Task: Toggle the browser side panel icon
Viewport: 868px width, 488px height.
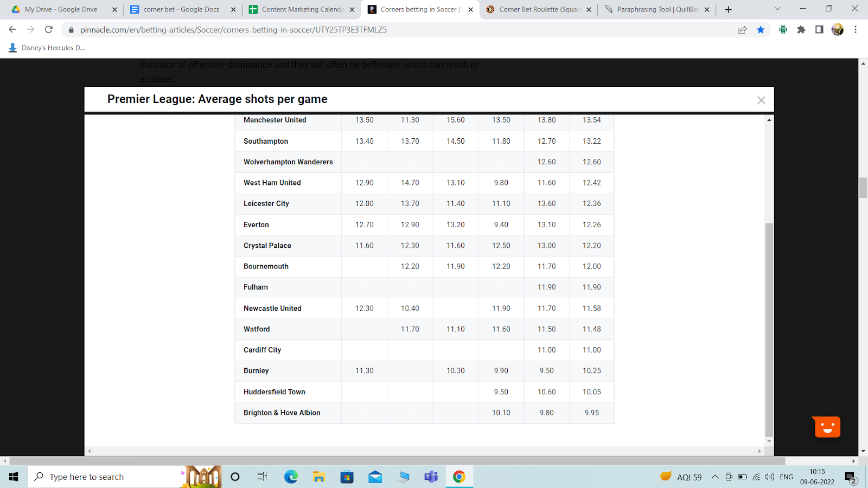Action: tap(819, 30)
